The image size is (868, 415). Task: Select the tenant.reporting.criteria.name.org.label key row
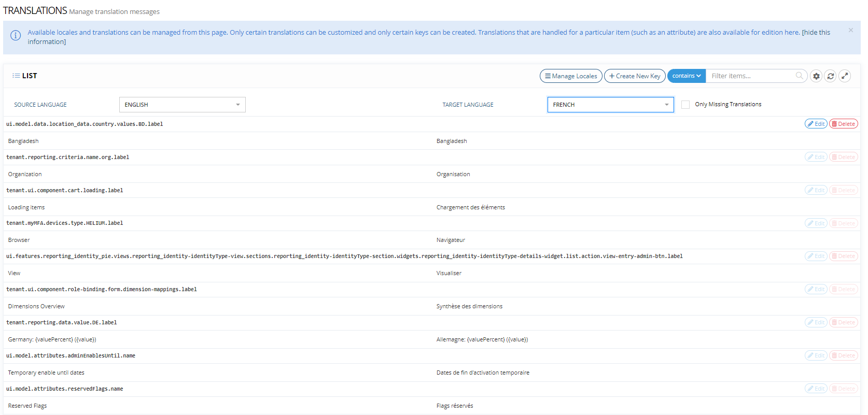(x=68, y=157)
